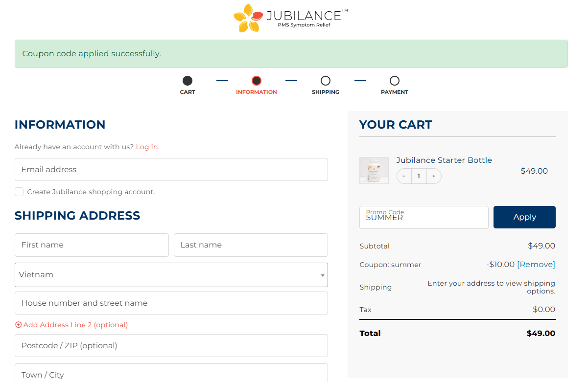Click the plus icon beside Add Address Line 2
588x382 pixels.
tap(19, 325)
